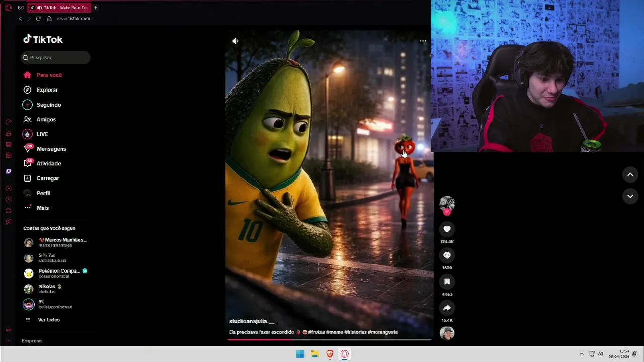Open the Para você feed
644x362 pixels.
click(43, 75)
